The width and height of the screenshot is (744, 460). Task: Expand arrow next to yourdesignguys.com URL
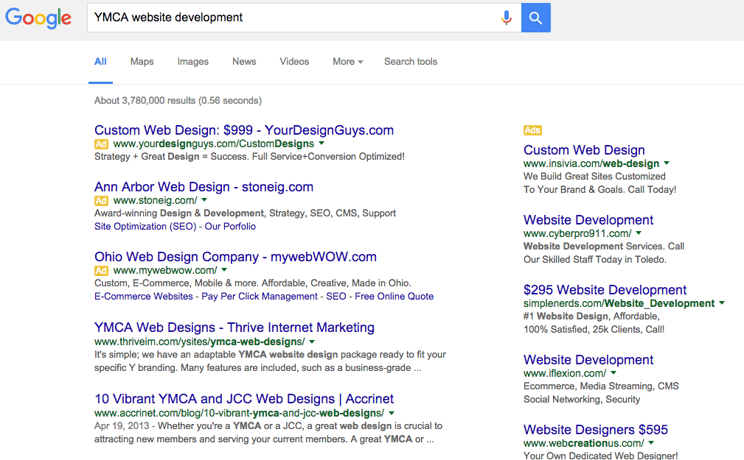(322, 143)
